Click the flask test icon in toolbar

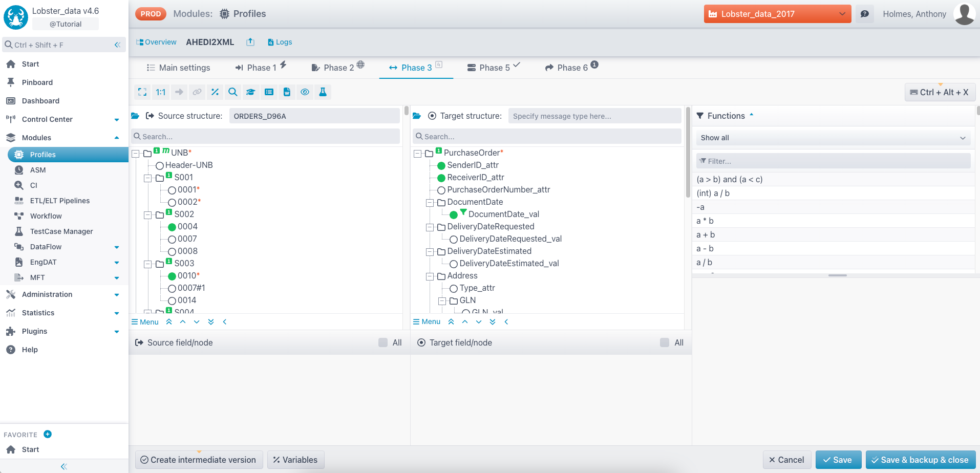323,92
